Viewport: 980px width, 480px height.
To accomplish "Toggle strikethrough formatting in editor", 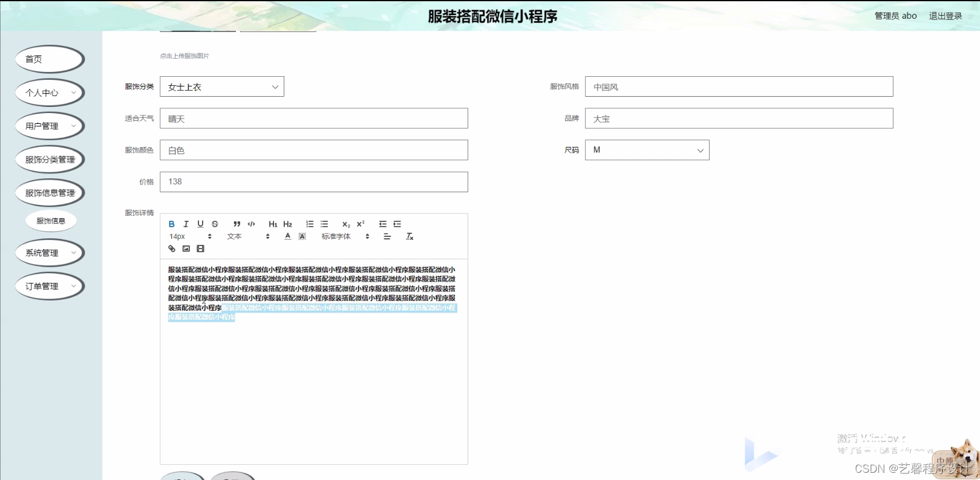I will click(x=215, y=224).
